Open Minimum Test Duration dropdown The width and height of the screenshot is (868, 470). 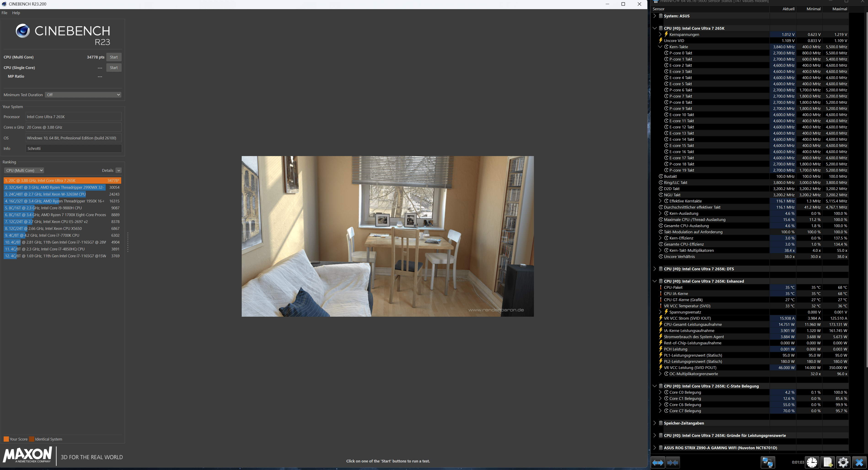coord(83,95)
